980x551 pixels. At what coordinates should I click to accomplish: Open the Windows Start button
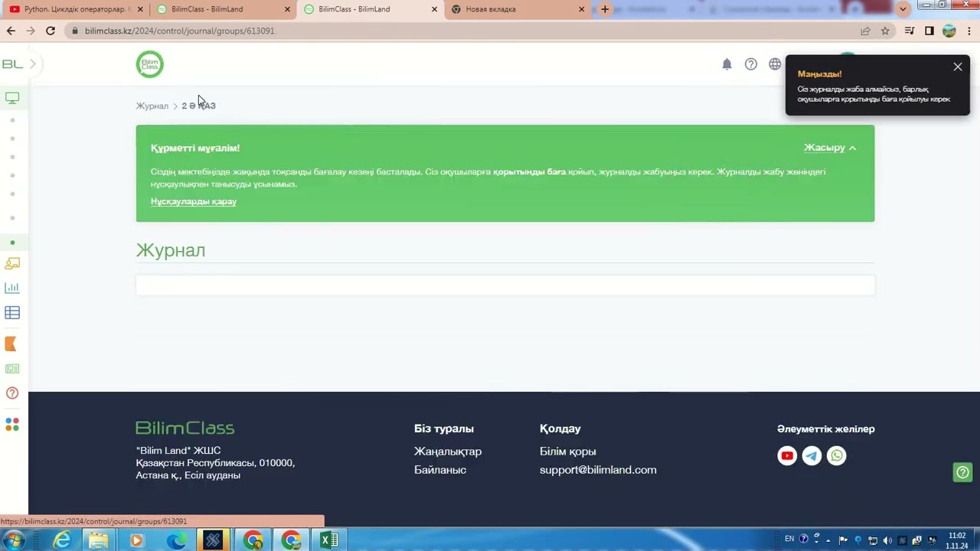[x=14, y=540]
